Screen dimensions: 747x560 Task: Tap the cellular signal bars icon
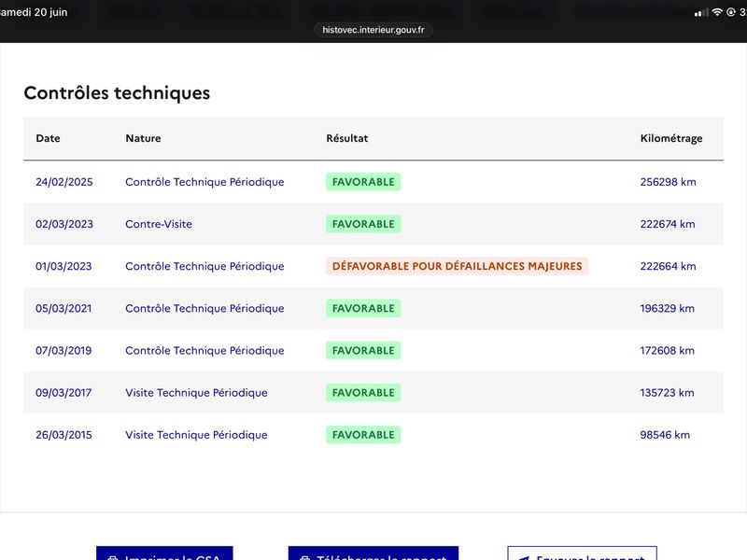pyautogui.click(x=701, y=13)
